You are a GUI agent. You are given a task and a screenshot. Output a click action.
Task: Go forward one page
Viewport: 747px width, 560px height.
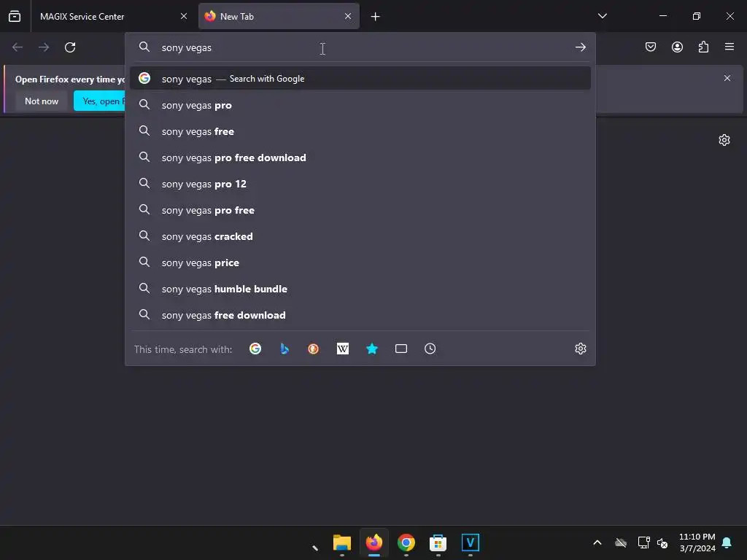(x=44, y=47)
